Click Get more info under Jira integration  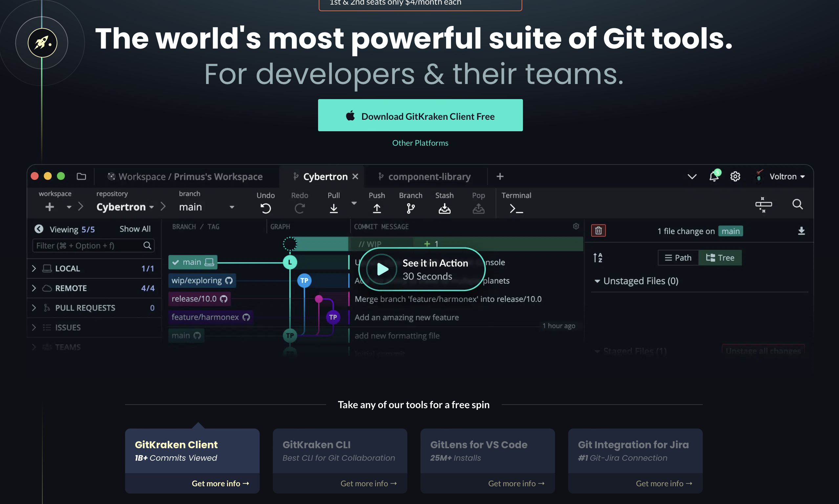click(664, 483)
